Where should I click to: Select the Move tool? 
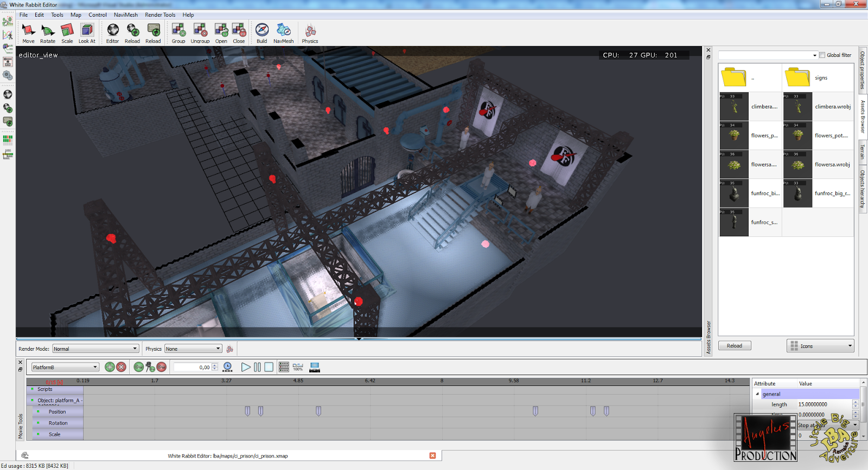coord(28,33)
